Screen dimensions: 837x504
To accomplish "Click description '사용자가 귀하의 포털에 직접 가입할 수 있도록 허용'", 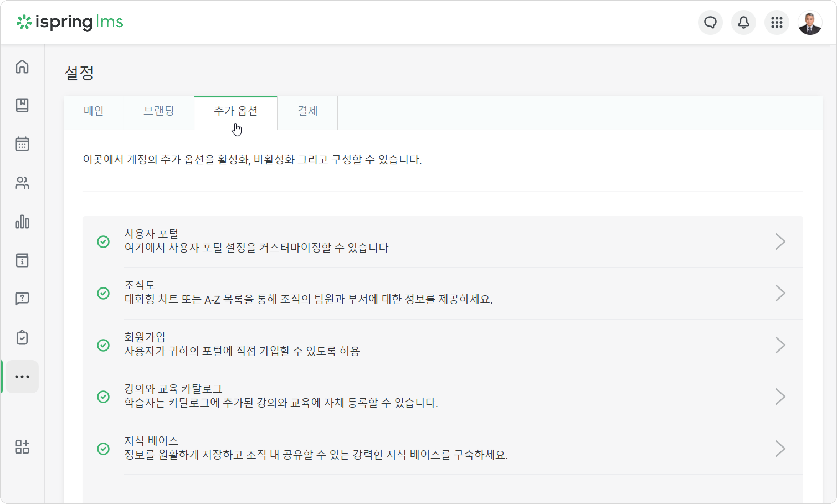I will click(242, 351).
